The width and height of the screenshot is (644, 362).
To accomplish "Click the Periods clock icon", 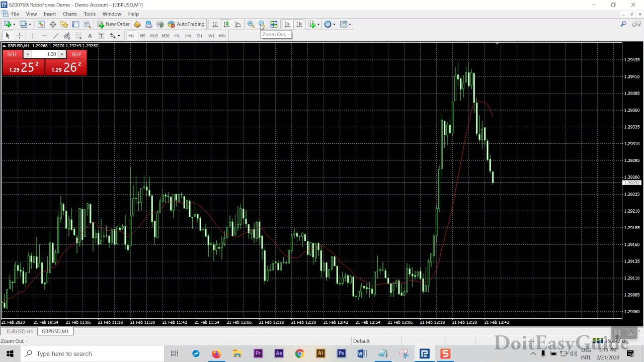I will click(x=328, y=24).
